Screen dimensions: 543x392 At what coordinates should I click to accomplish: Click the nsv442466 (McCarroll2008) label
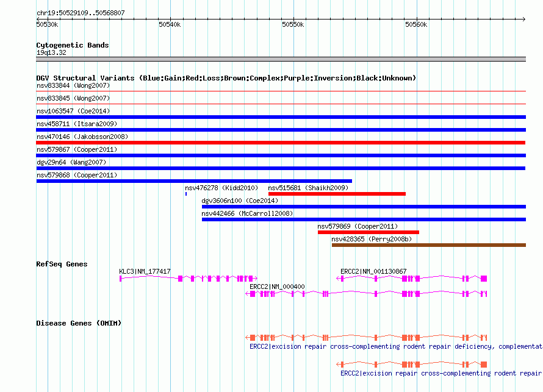tap(247, 213)
